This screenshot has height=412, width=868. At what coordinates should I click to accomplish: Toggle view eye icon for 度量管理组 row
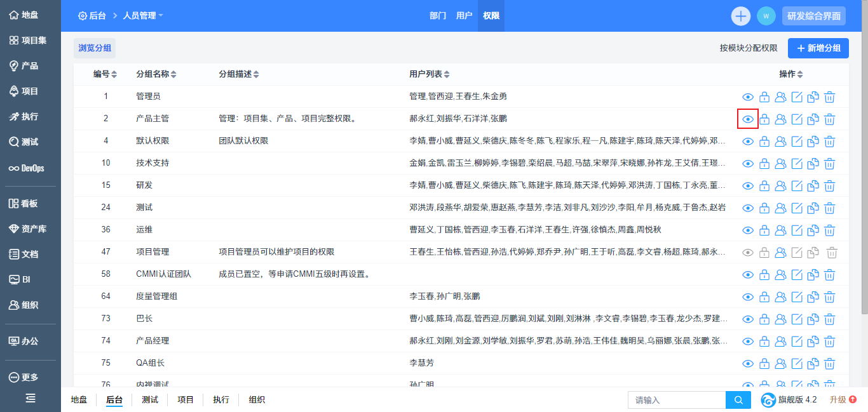tap(748, 297)
